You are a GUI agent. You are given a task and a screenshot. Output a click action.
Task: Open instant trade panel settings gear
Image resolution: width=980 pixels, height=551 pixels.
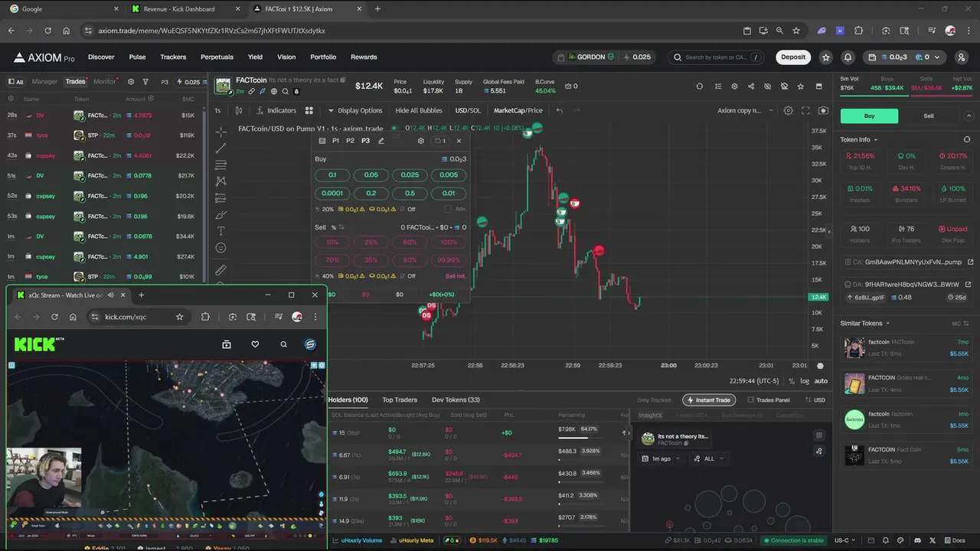pos(420,141)
